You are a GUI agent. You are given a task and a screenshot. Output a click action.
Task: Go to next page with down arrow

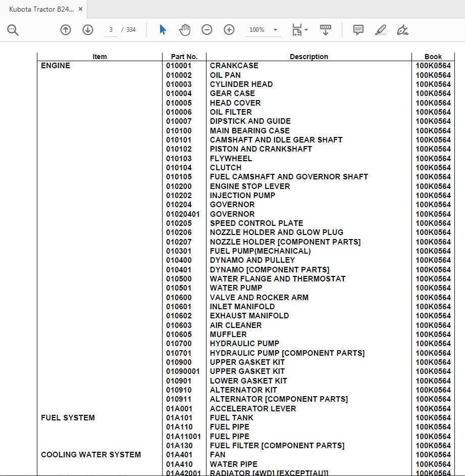click(88, 30)
